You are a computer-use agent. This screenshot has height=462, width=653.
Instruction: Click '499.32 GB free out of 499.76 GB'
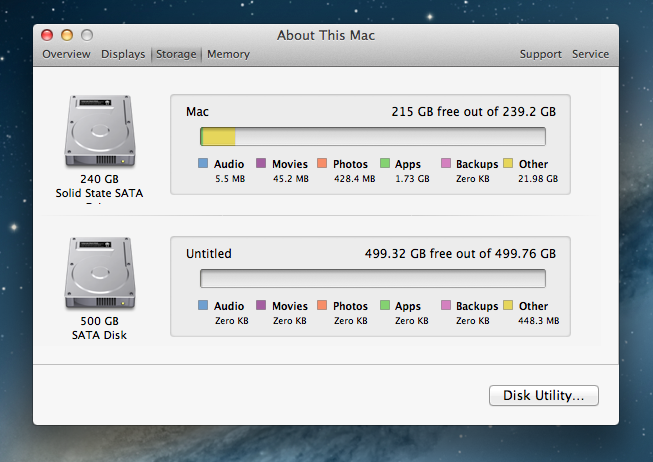[460, 254]
